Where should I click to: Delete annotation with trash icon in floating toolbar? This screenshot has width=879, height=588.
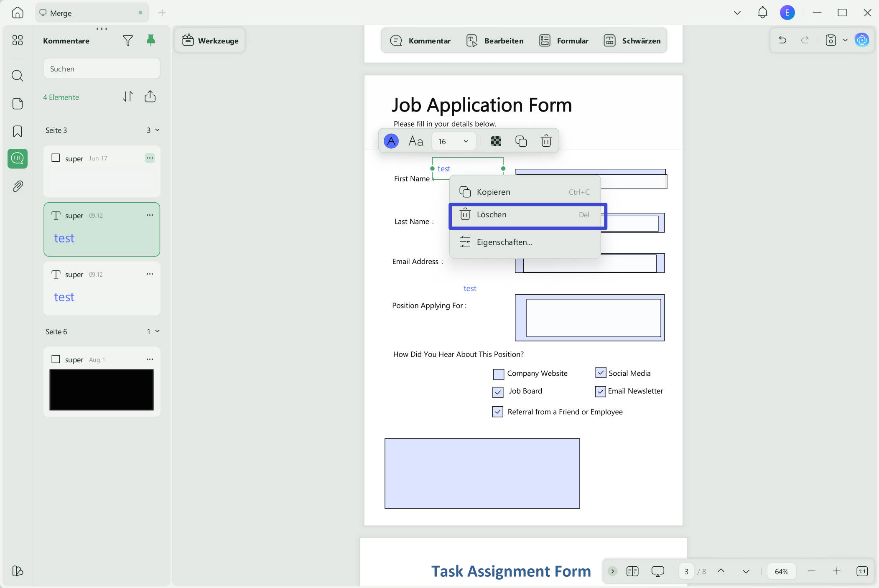(546, 141)
